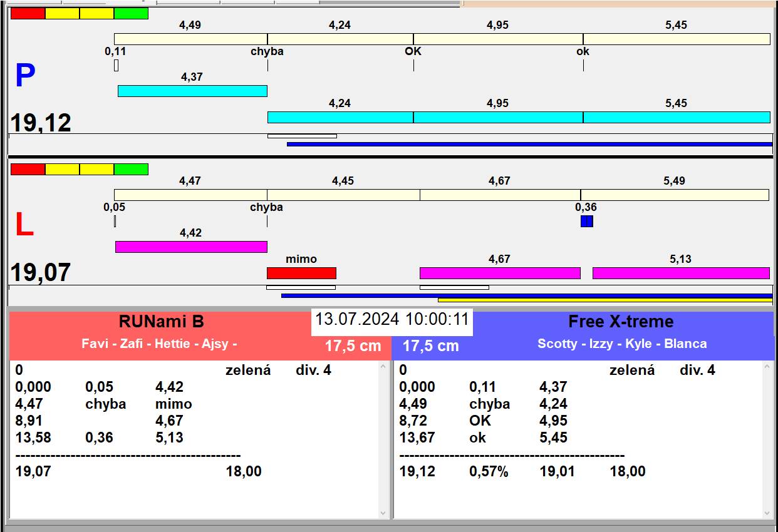Click the blue 0,36 pass marker square

586,221
